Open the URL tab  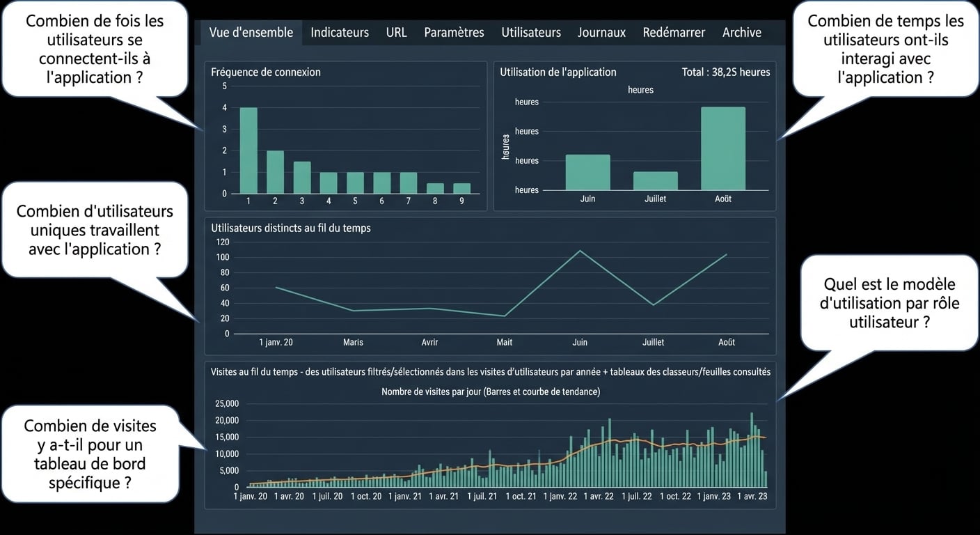click(396, 32)
